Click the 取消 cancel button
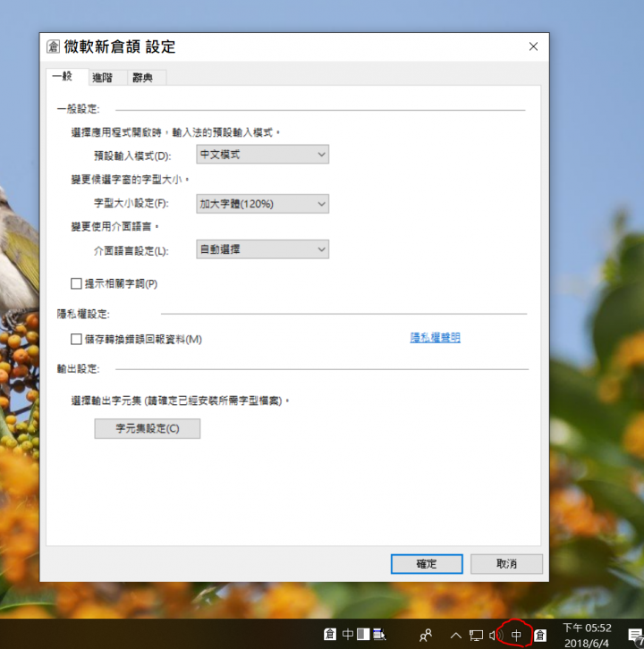The height and width of the screenshot is (649, 644). (506, 564)
